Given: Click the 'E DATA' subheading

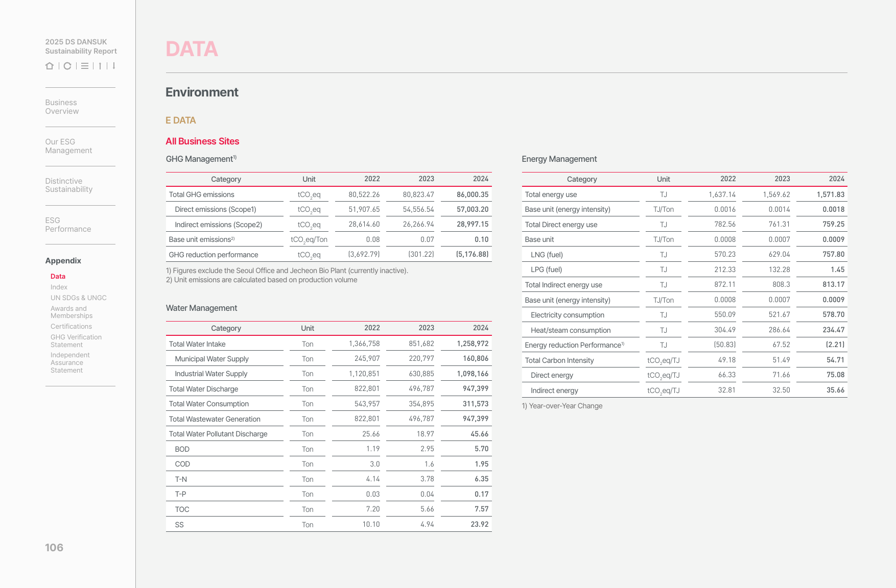Looking at the screenshot, I should 181,120.
